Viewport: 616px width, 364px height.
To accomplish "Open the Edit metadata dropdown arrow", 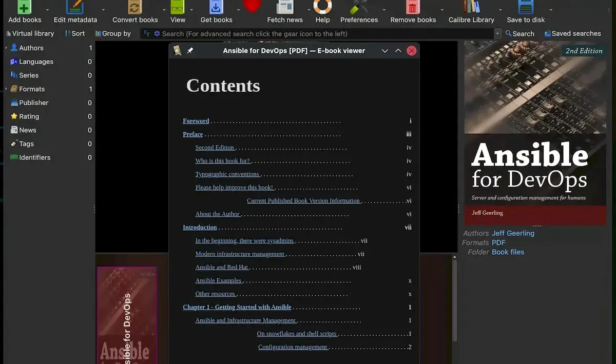I will point(103,9).
